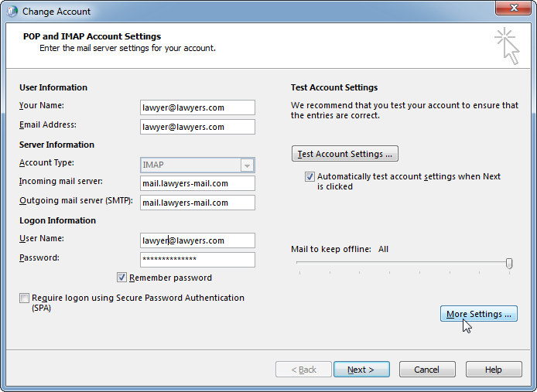This screenshot has height=392, width=537.
Task: Focus the Incoming mail server field
Action: click(x=197, y=183)
